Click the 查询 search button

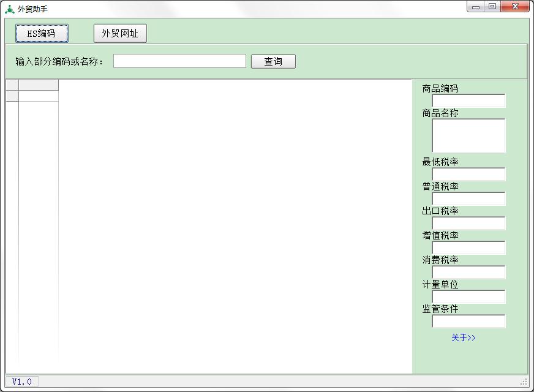(x=273, y=62)
